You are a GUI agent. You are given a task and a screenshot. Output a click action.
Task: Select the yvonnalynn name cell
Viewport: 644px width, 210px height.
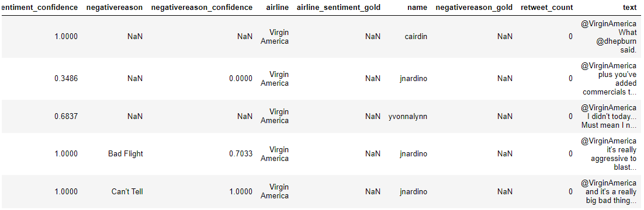(408, 117)
